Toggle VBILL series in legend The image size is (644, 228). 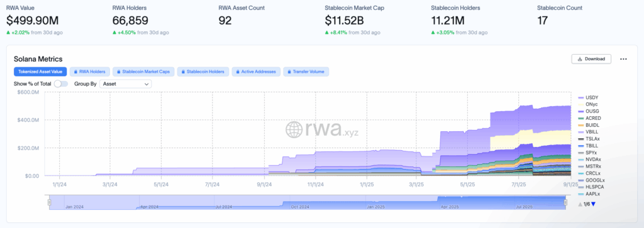click(589, 132)
